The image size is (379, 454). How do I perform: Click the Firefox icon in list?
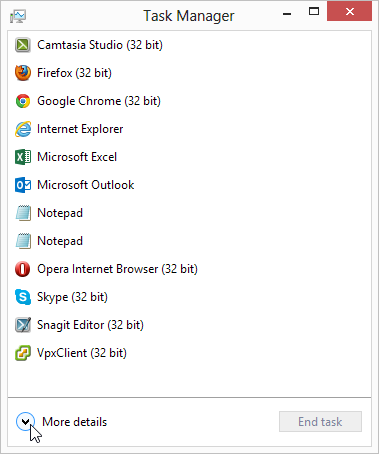pyautogui.click(x=23, y=73)
